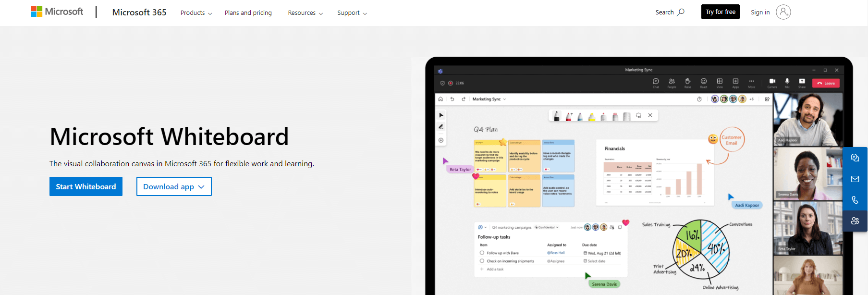Click the Start Whiteboard button
This screenshot has height=295, width=868.
point(86,186)
